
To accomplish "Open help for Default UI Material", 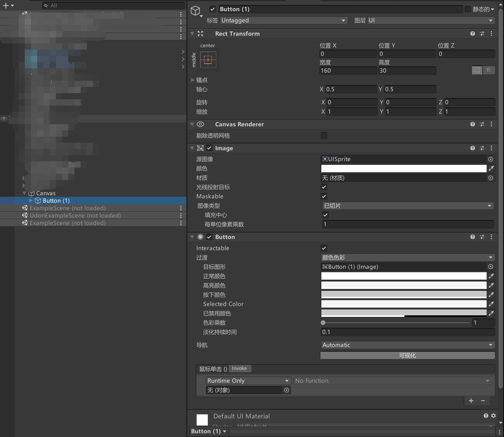I will tap(486, 416).
